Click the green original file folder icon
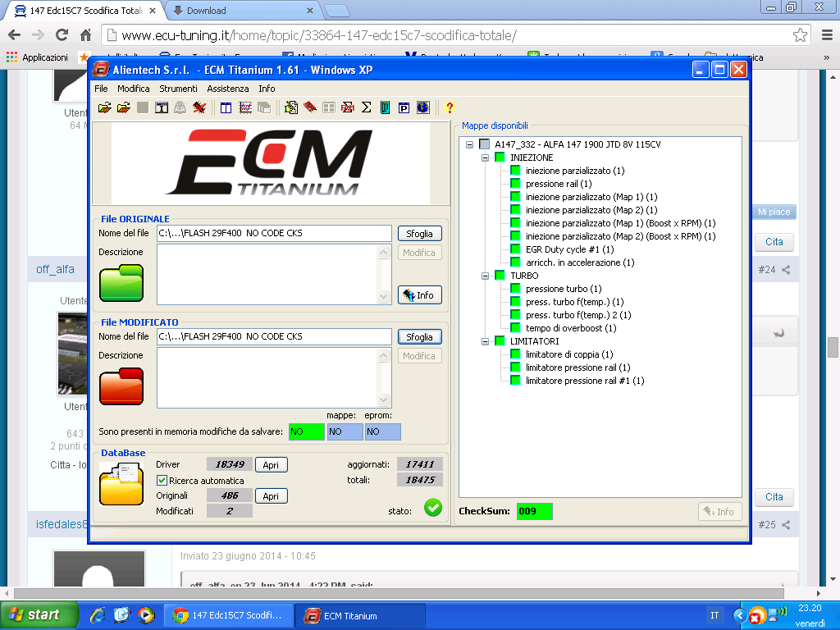The width and height of the screenshot is (840, 630). click(121, 283)
